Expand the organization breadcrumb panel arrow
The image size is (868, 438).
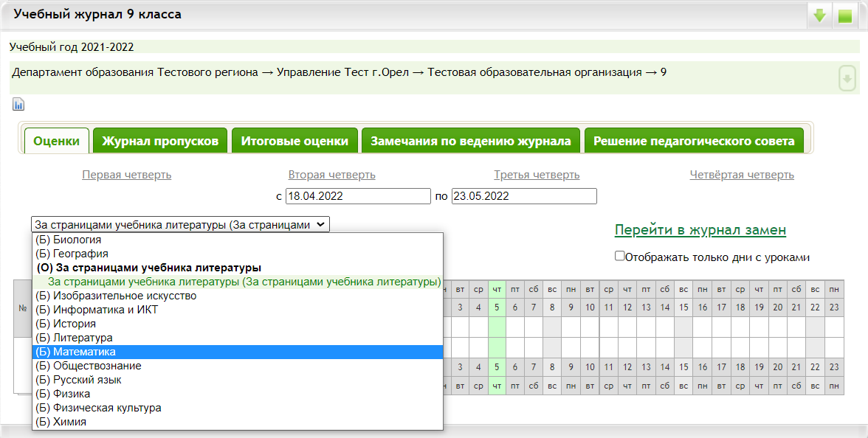click(x=847, y=77)
